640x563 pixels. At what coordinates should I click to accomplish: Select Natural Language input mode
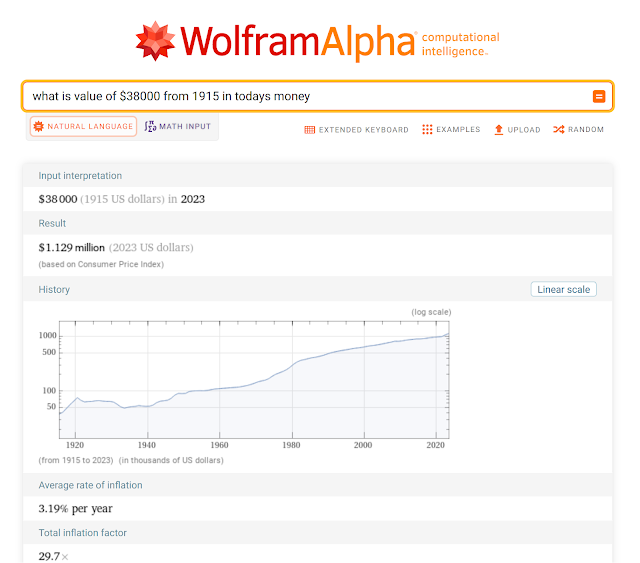pyautogui.click(x=83, y=127)
